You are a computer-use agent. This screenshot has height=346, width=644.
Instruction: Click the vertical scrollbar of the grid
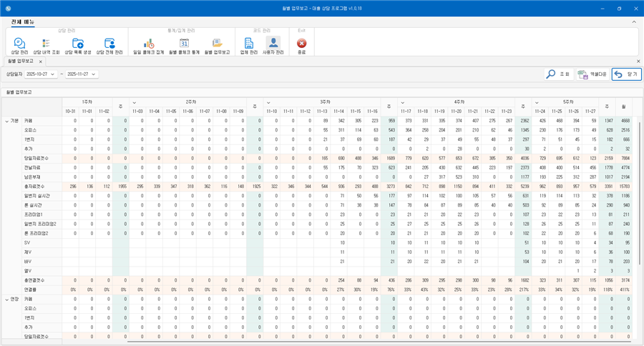coord(639,192)
